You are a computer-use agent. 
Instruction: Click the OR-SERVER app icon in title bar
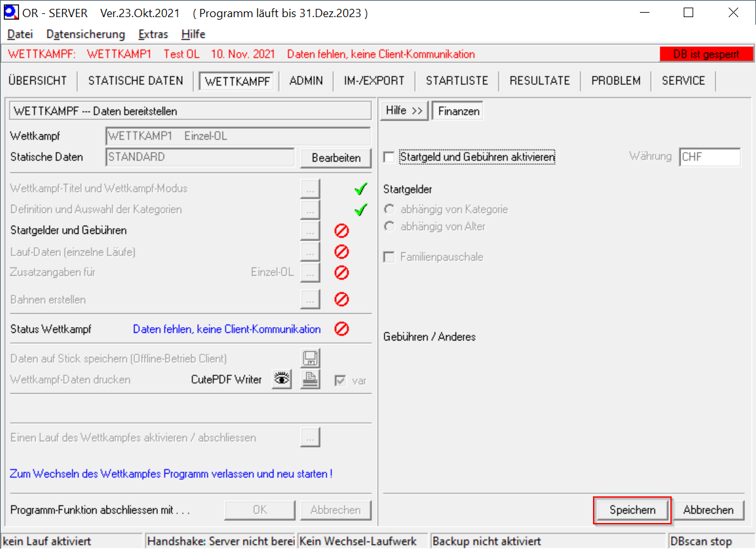point(11,13)
